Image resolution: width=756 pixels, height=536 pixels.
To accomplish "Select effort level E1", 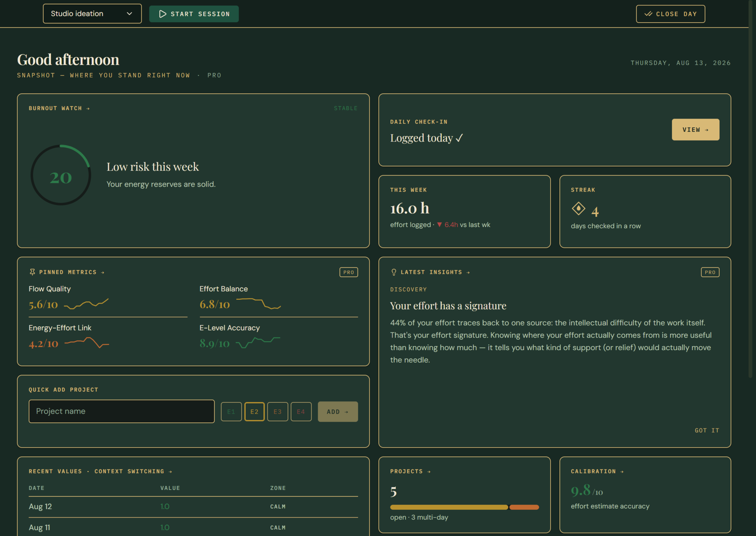I will pyautogui.click(x=231, y=412).
